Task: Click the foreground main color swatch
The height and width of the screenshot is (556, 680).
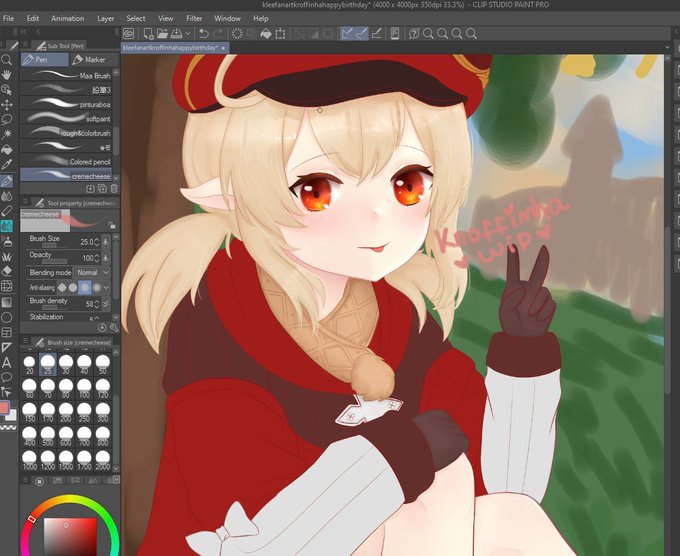Action: tap(4, 408)
